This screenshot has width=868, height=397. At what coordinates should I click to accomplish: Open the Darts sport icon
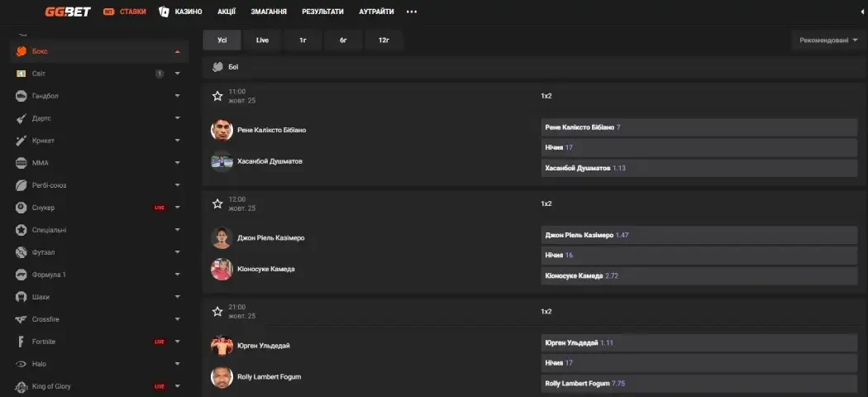(21, 118)
